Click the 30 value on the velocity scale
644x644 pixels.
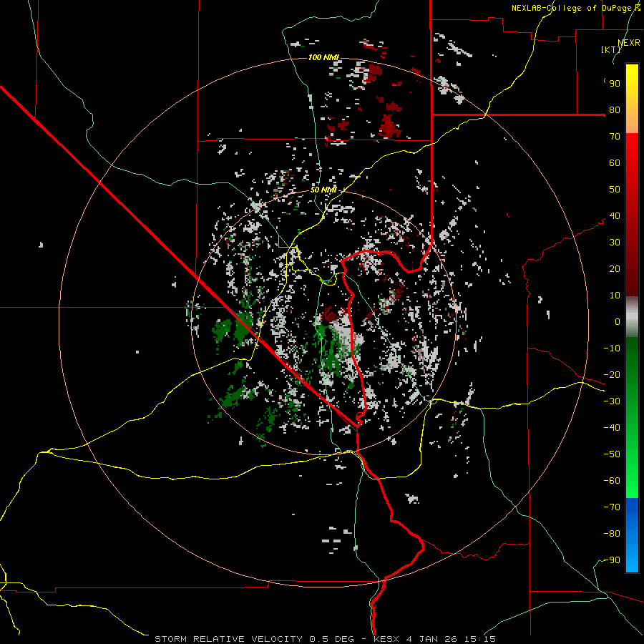tap(615, 243)
